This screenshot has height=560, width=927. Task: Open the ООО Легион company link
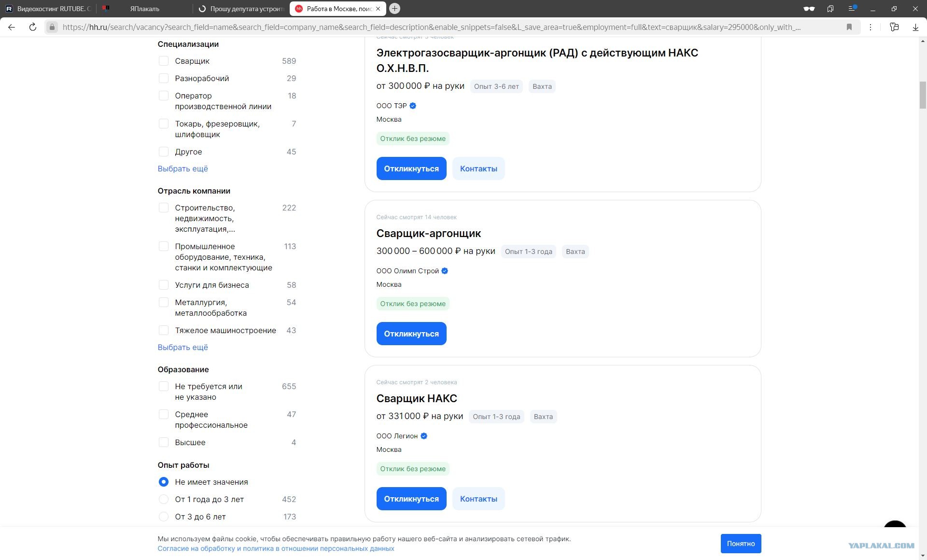pyautogui.click(x=397, y=436)
